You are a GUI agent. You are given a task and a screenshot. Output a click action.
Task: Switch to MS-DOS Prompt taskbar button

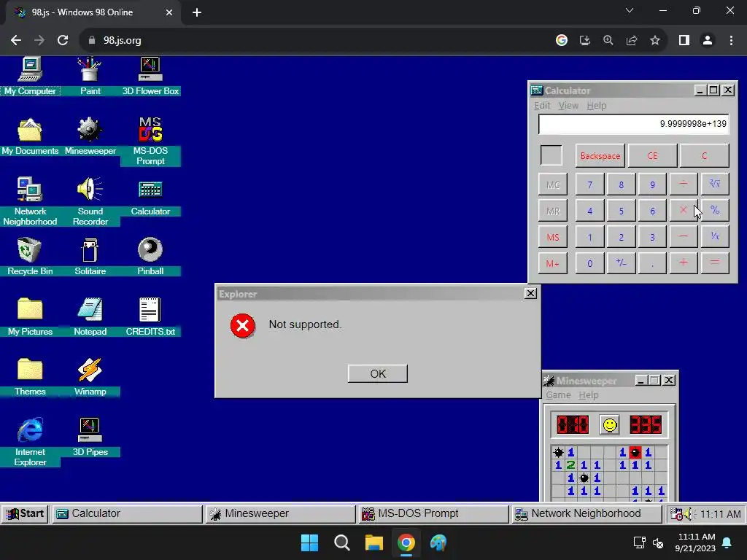tap(433, 514)
